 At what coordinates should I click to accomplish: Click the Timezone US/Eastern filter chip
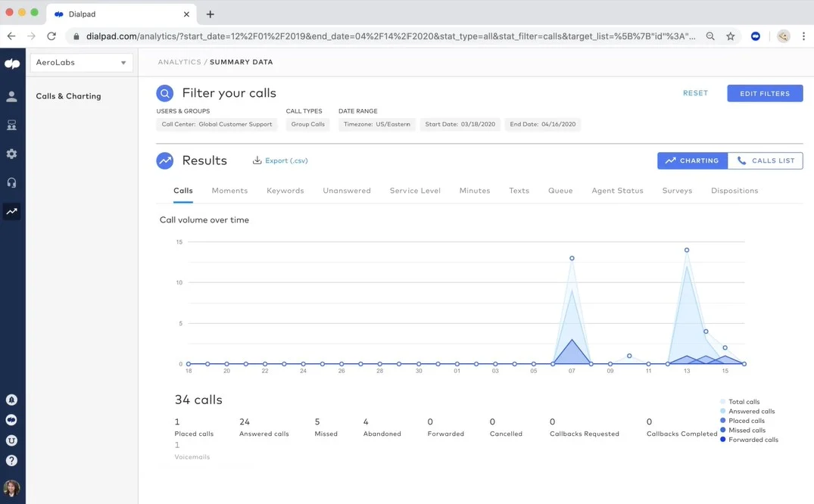(377, 125)
